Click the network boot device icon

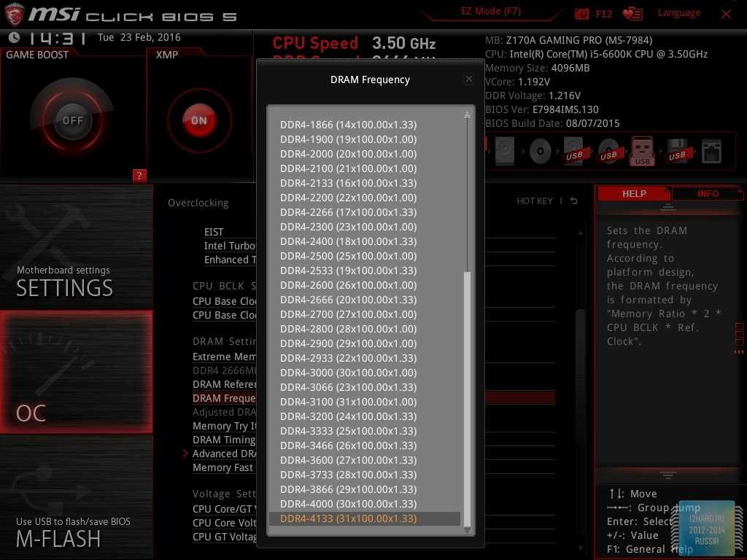(711, 152)
